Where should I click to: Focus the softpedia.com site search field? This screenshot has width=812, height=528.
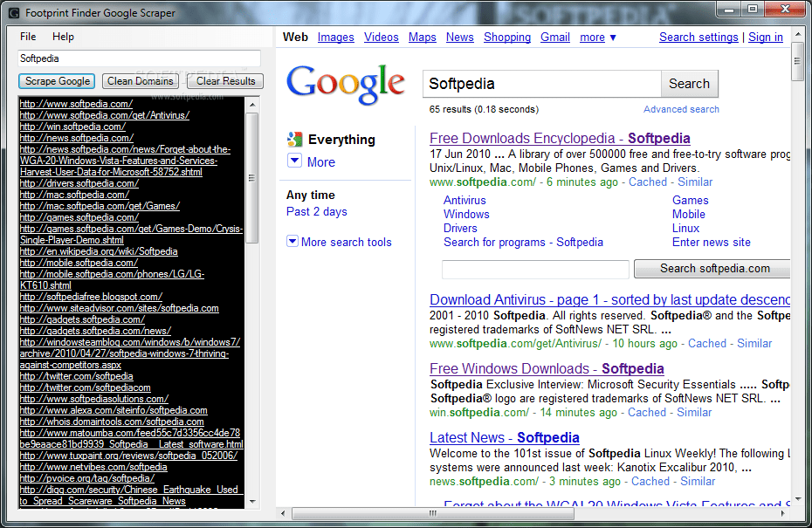535,269
